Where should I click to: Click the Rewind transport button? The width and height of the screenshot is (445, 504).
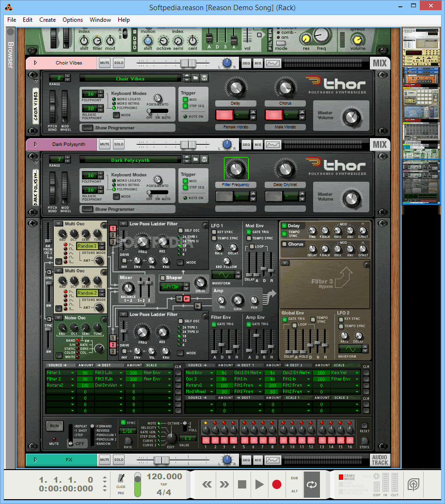[x=207, y=485]
